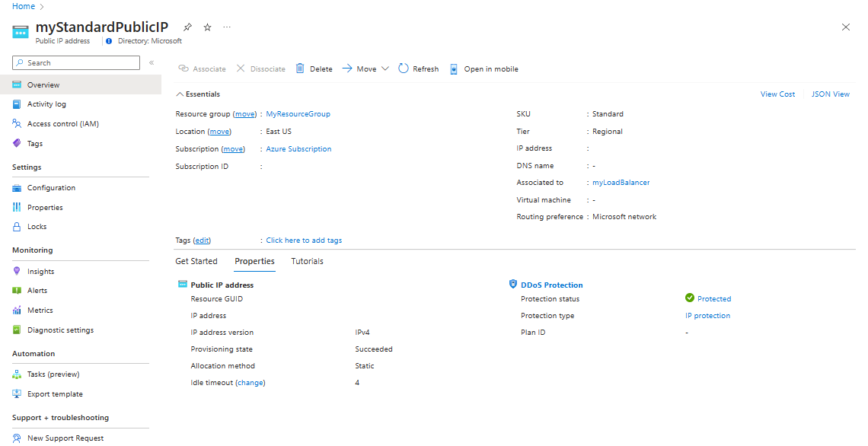Click the Delete trash icon
The image size is (868, 446).
coord(300,68)
